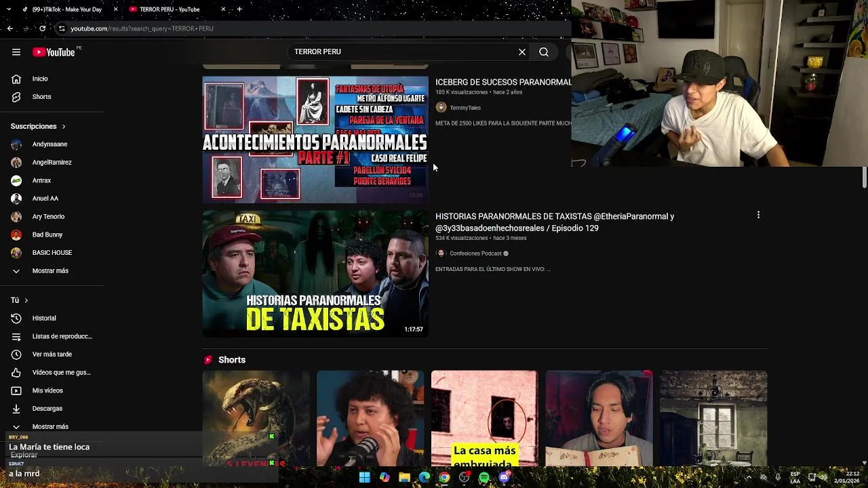Open the Short of man reading book
Screen dimensions: 868x488
pyautogui.click(x=599, y=418)
